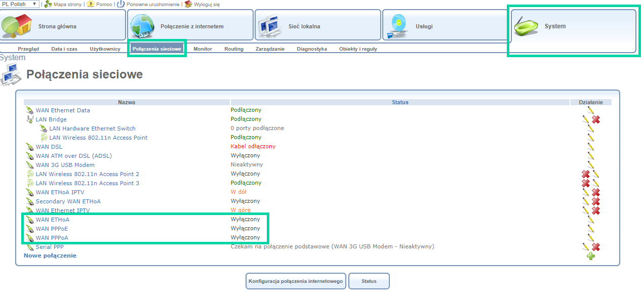The height and width of the screenshot is (297, 644).
Task: Delete the Serial PPP connection
Action: [596, 247]
